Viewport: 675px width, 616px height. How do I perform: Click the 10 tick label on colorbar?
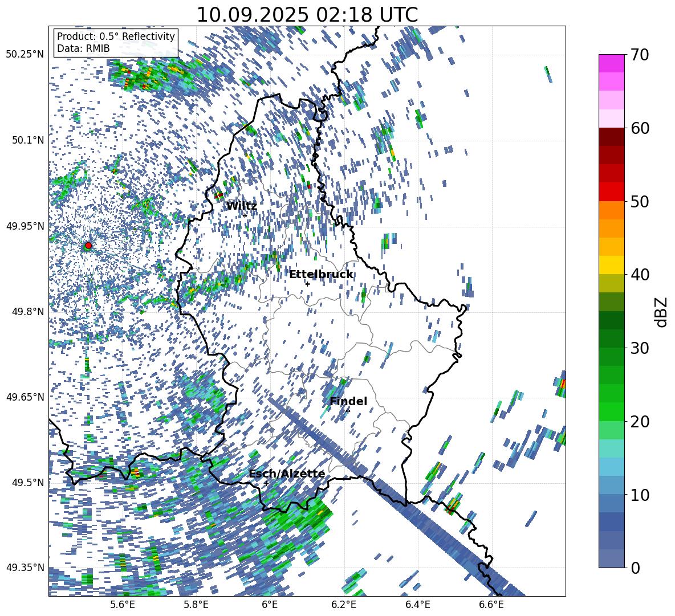tap(640, 495)
